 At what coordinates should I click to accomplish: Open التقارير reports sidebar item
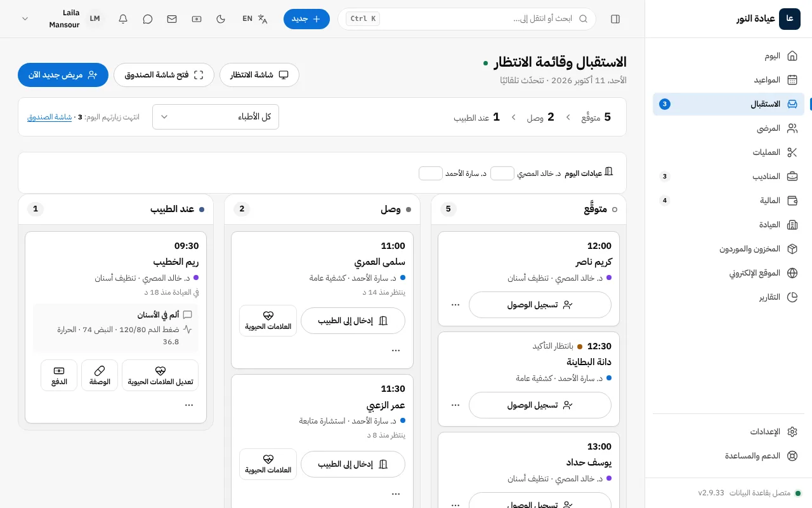[x=728, y=297]
